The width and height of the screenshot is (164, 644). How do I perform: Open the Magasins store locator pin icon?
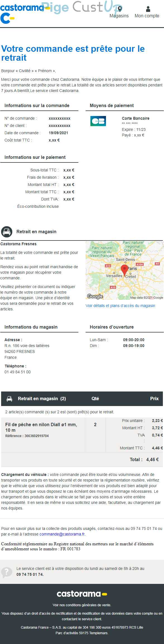[120, 9]
